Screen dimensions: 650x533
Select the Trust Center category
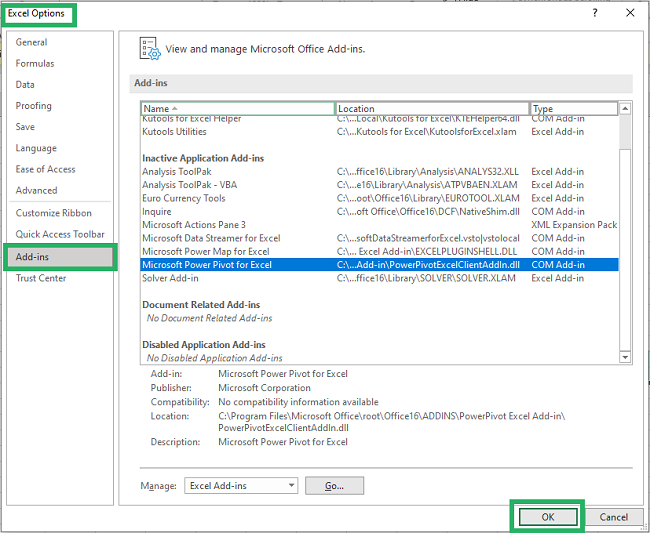coord(41,278)
